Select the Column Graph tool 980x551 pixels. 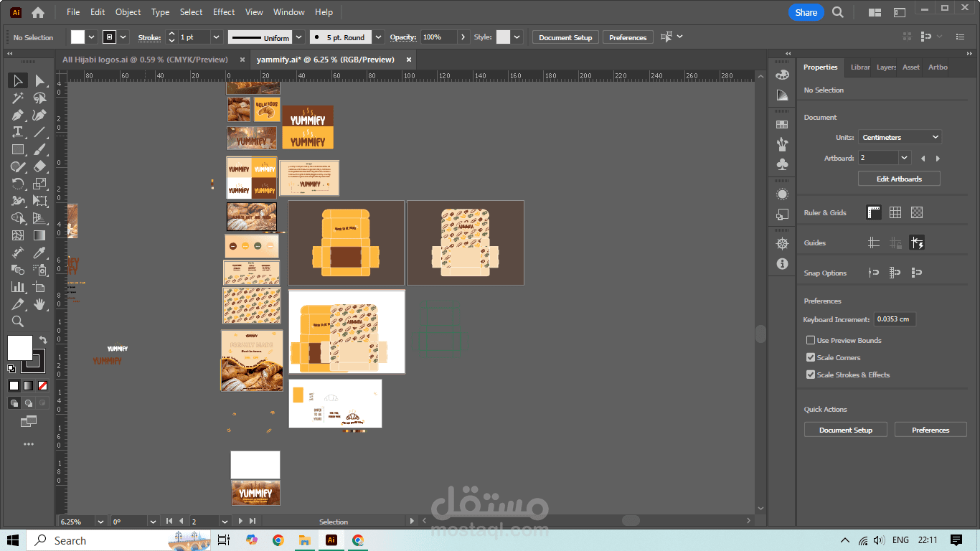click(x=18, y=287)
